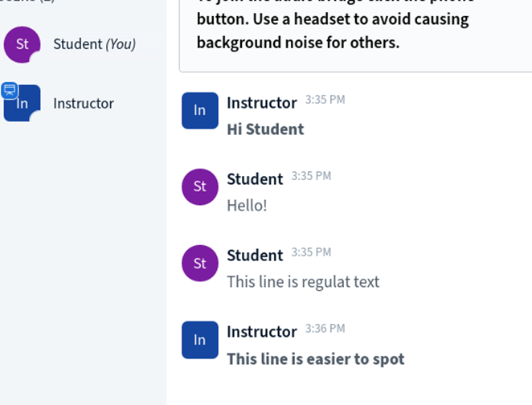Click Instructor avatar beside "Hi Student" message
The height and width of the screenshot is (405, 532).
(200, 110)
